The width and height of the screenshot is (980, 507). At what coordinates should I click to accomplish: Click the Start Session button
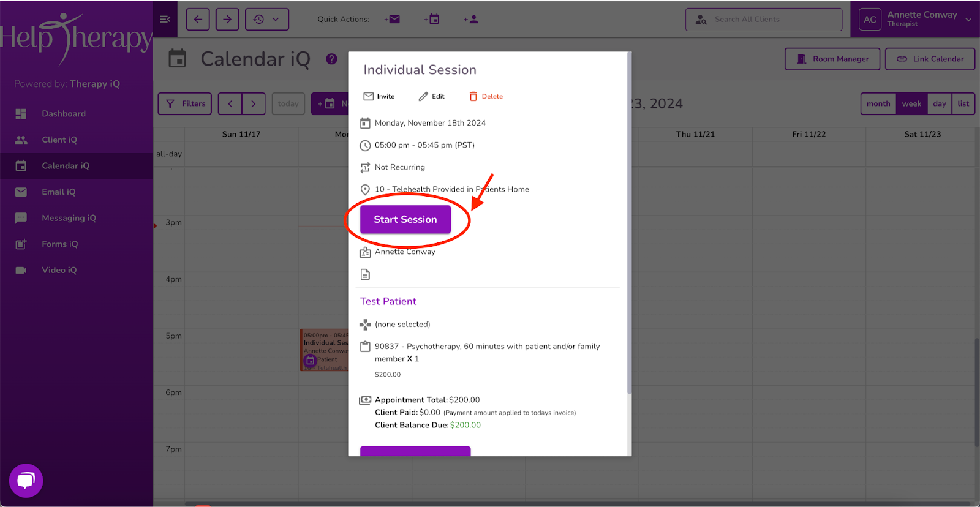[405, 219]
